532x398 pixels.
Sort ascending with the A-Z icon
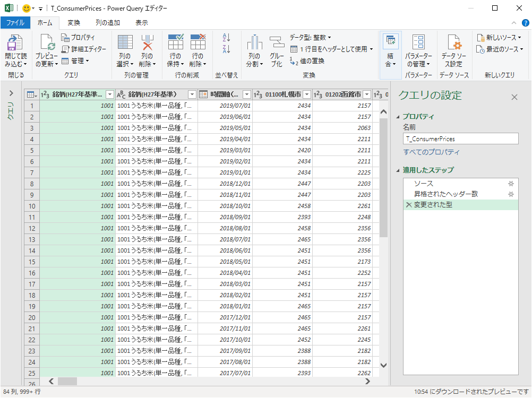point(227,38)
